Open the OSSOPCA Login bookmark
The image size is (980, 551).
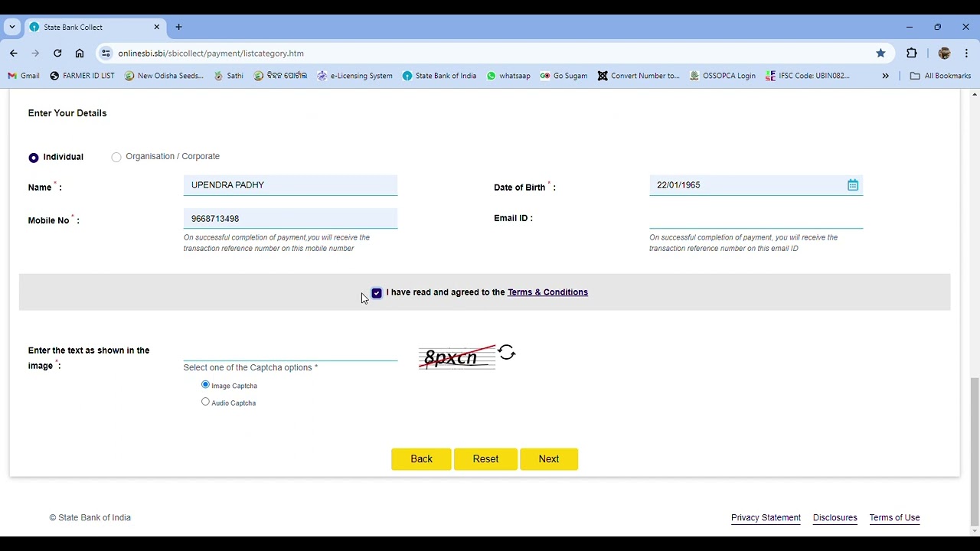[x=722, y=76]
